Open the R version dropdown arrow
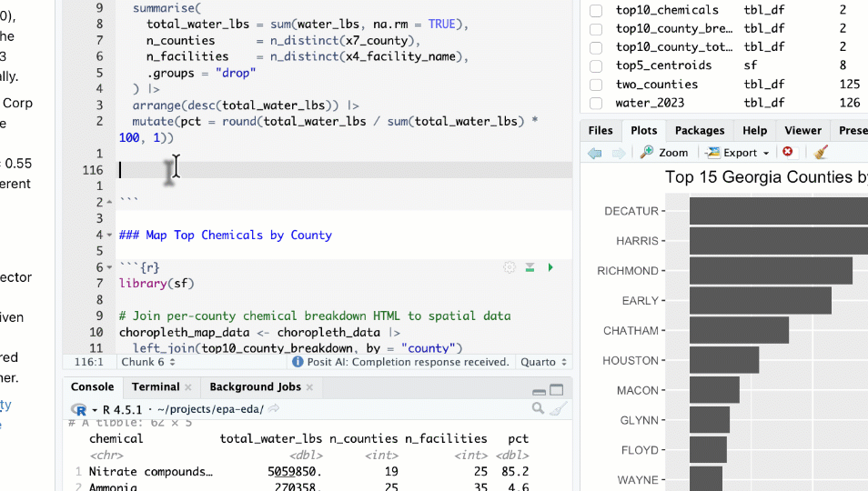868x491 pixels. click(95, 410)
